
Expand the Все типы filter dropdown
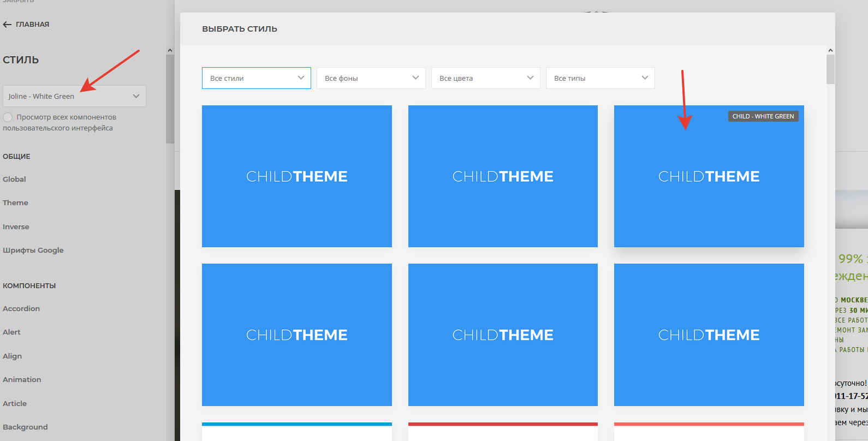click(x=600, y=78)
